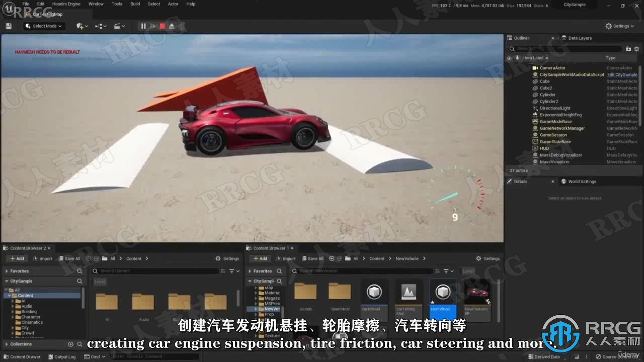Open the add content cube dropdown
This screenshot has width=644, height=362.
coord(82,26)
